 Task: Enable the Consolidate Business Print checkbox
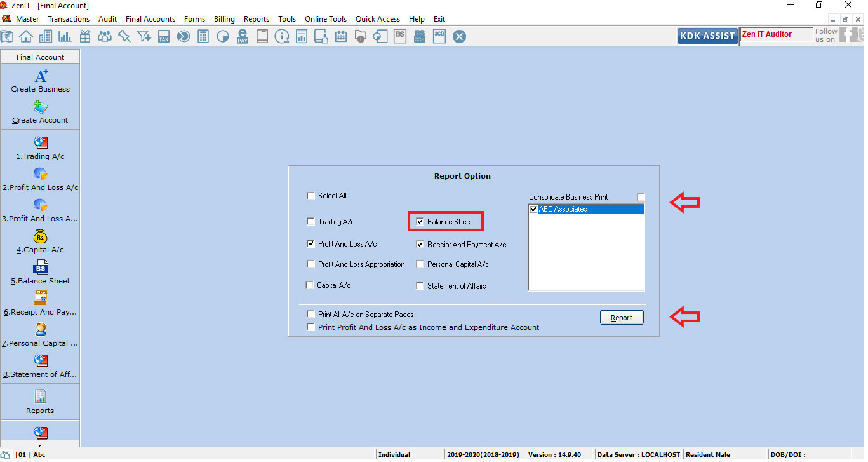coord(641,197)
